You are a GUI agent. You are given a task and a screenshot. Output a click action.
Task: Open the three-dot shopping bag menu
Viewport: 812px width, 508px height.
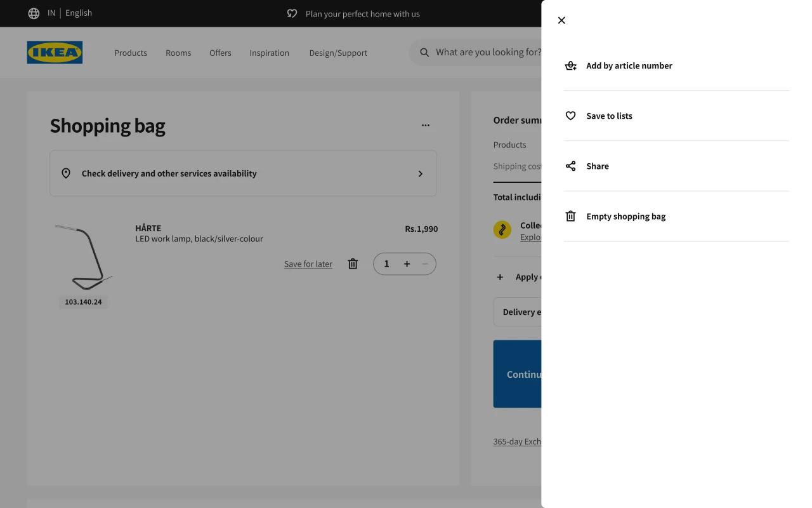coord(426,125)
